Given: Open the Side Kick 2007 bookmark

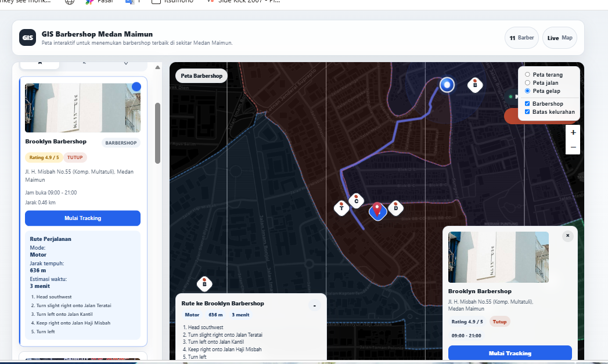Looking at the screenshot, I should pyautogui.click(x=243, y=2).
